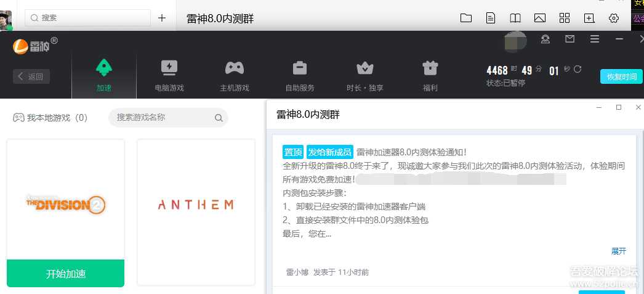
Task: Open the group document file icon
Action: tap(490, 18)
